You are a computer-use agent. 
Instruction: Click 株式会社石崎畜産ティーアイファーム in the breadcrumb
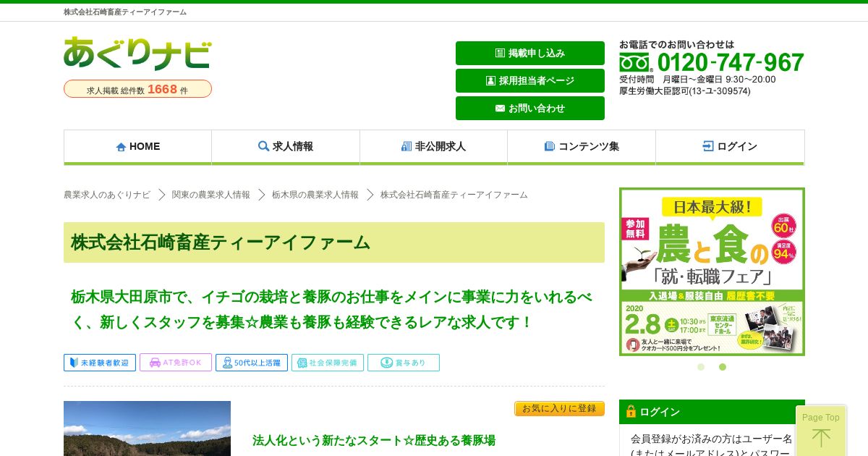pos(454,195)
